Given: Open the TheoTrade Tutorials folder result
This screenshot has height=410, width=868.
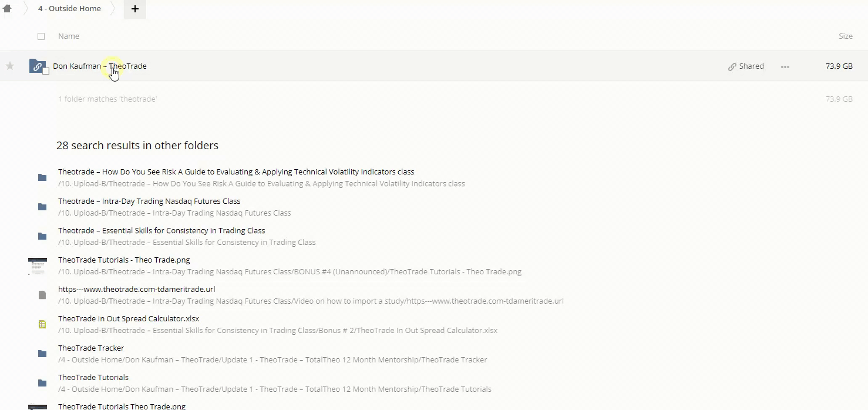Looking at the screenshot, I should (x=93, y=378).
